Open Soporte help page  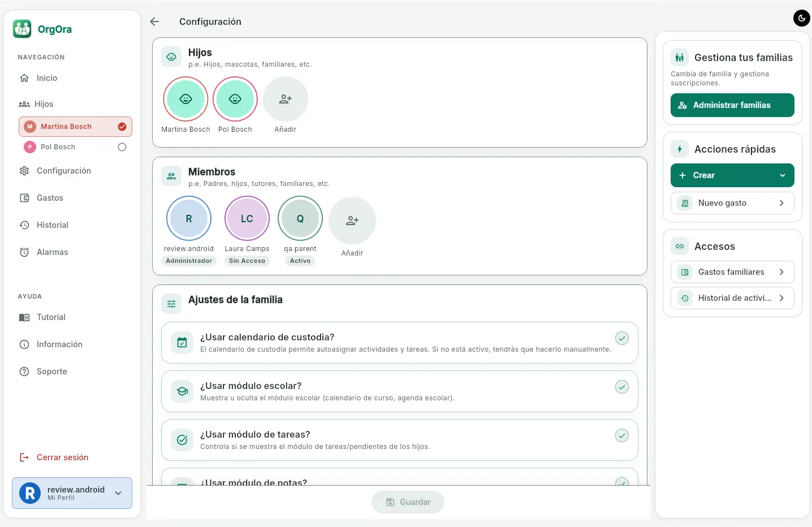(x=44, y=372)
